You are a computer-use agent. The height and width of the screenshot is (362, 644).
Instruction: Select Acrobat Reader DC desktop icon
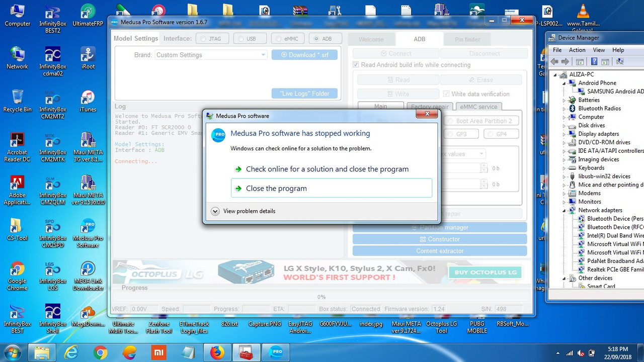click(17, 147)
